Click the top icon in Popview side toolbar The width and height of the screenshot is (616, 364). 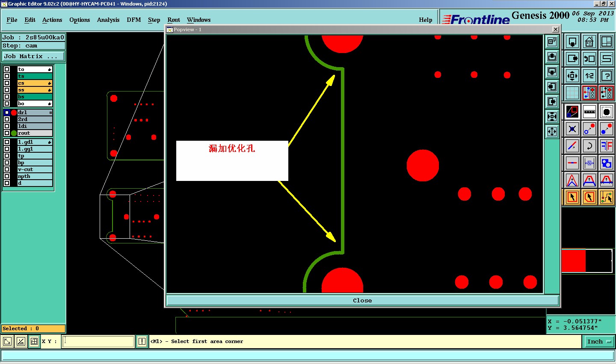(x=552, y=41)
